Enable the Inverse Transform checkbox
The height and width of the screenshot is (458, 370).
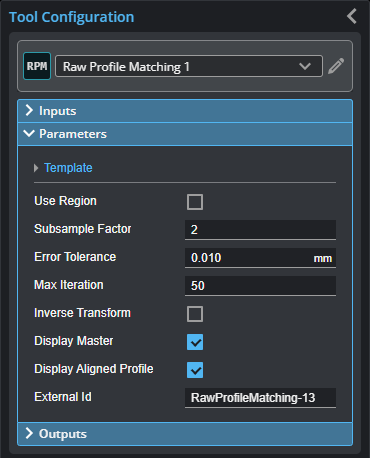[x=195, y=314]
